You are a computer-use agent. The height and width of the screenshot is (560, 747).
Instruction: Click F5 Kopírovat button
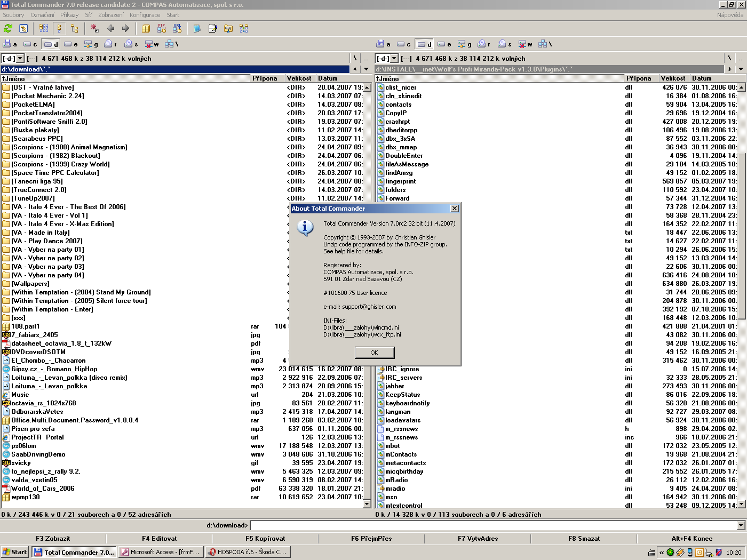(265, 539)
